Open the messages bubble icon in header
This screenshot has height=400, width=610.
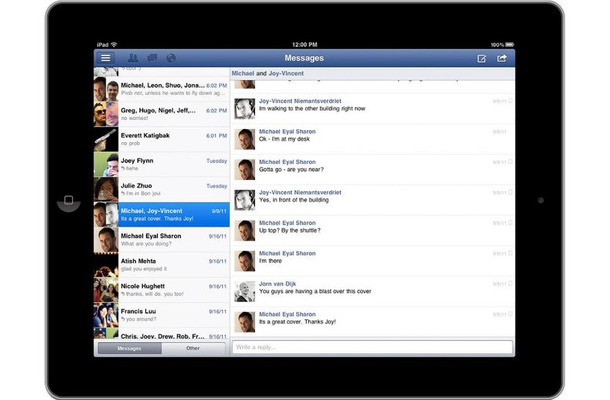(x=152, y=58)
